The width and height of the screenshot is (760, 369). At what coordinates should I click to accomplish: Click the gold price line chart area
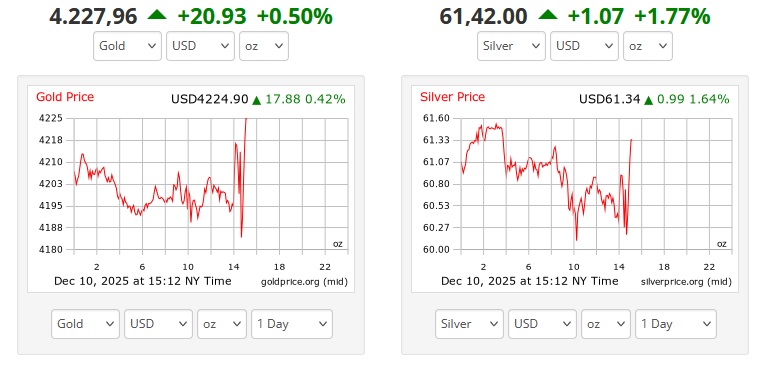pos(211,184)
